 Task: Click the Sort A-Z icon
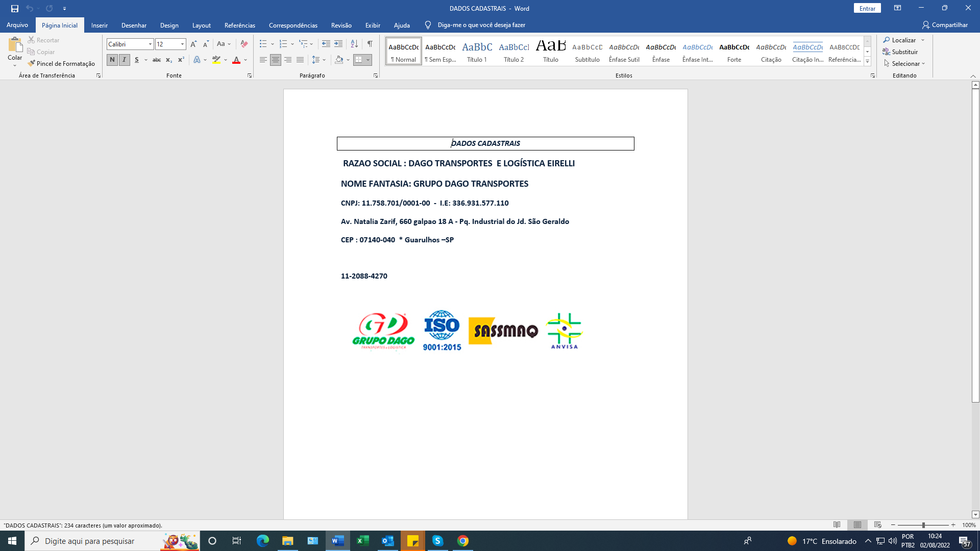(x=354, y=44)
